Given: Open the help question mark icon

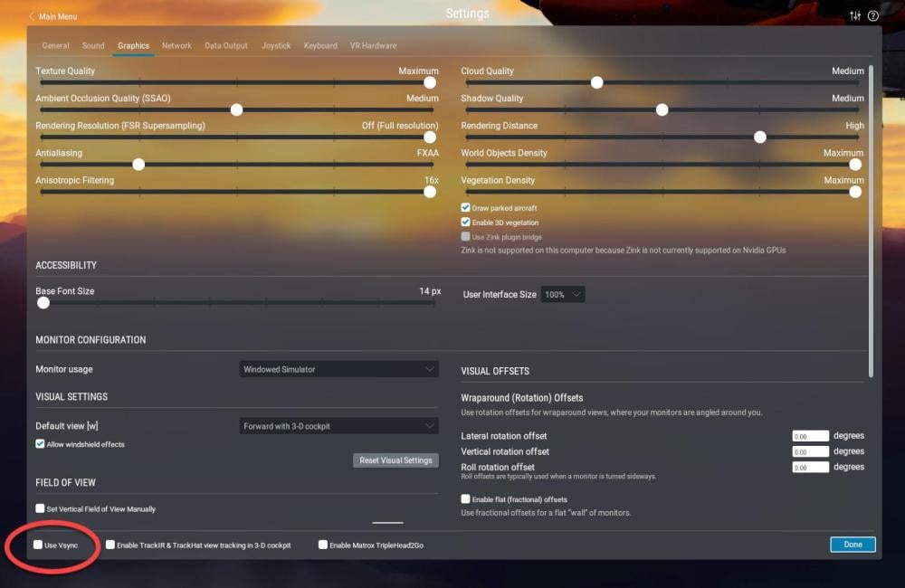Looking at the screenshot, I should click(873, 16).
